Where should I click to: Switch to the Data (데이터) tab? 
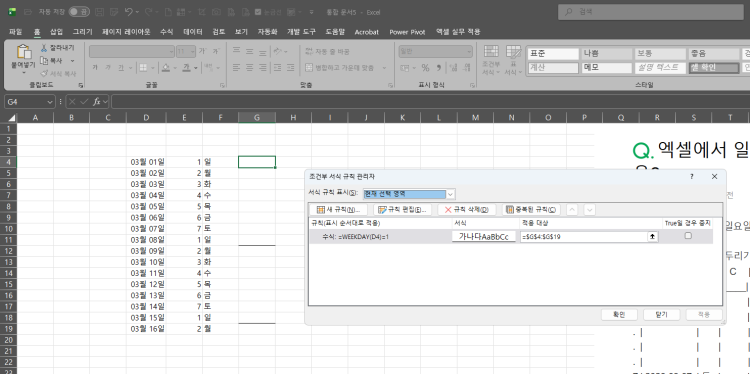click(x=193, y=32)
